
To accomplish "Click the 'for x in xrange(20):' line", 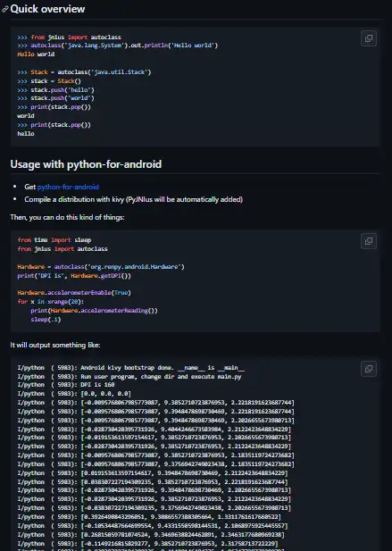I will click(51, 302).
